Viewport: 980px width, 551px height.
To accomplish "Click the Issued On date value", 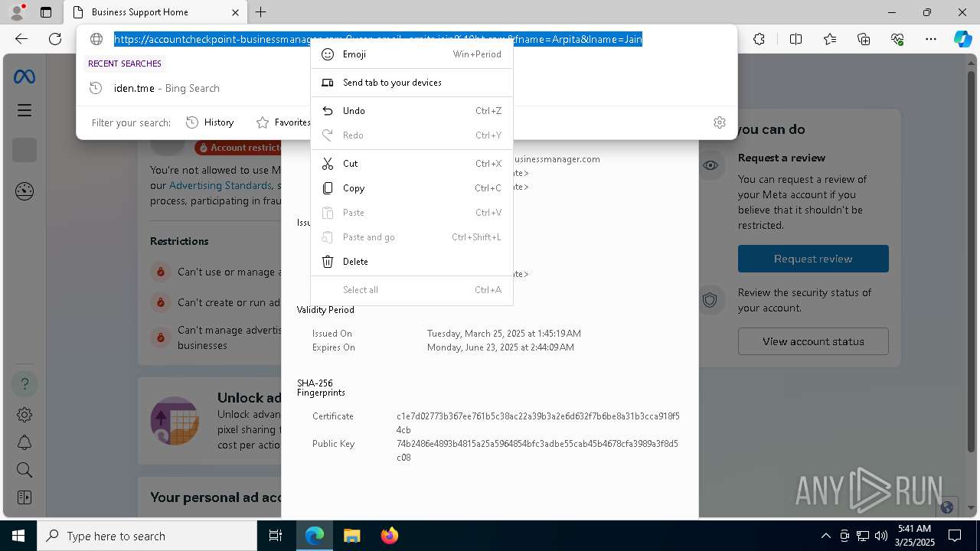I will pyautogui.click(x=504, y=334).
